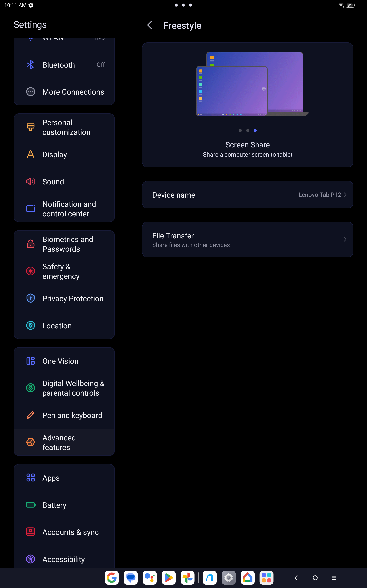Tap the One Vision icon

(30, 361)
